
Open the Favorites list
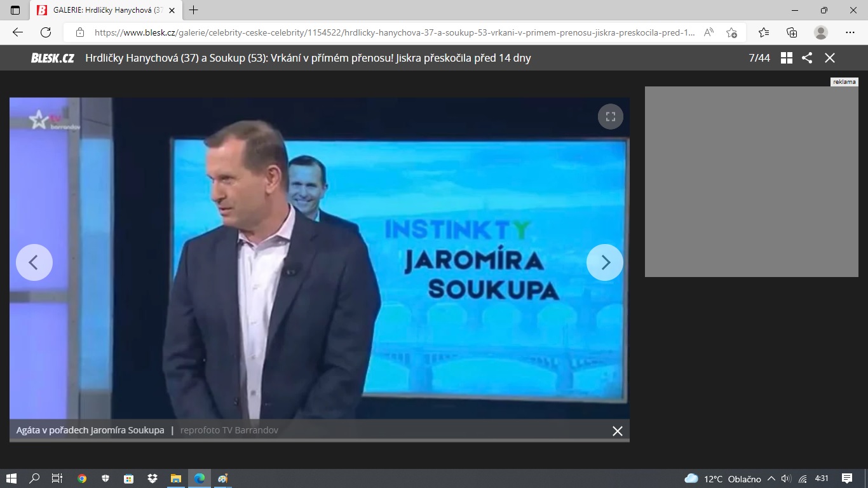[x=764, y=32]
